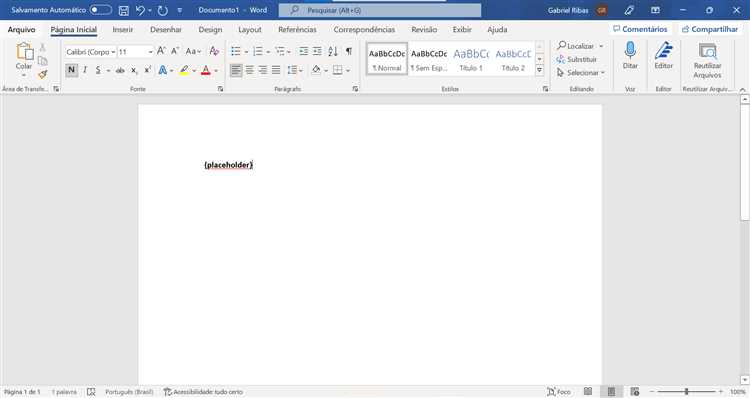750x398 pixels.
Task: Open the Aa change case dropdown
Action: tap(194, 51)
